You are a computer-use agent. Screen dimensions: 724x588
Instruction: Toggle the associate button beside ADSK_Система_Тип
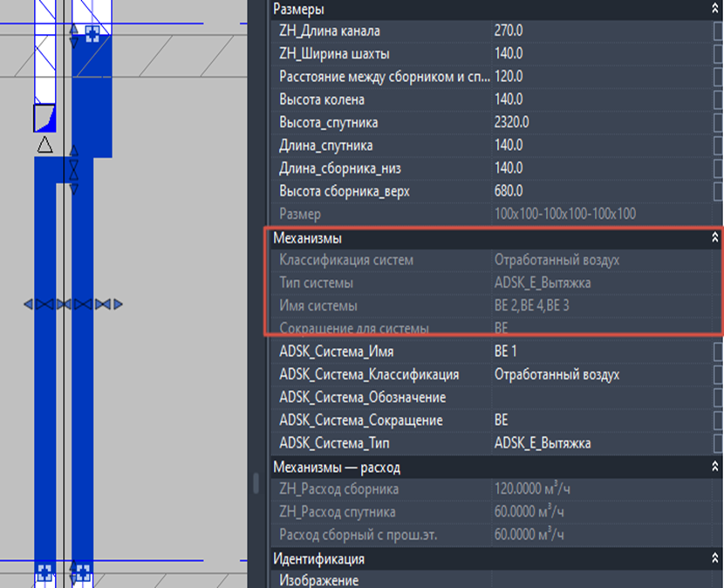coord(719,443)
